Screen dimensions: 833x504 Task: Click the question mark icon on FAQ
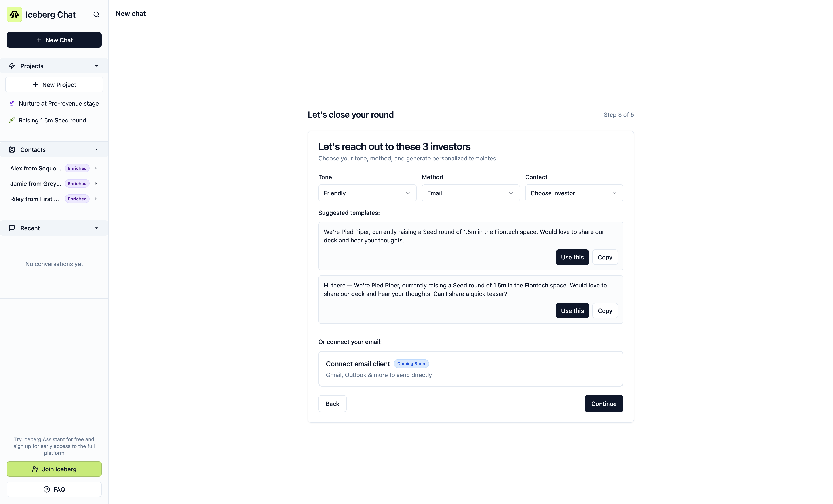click(46, 490)
